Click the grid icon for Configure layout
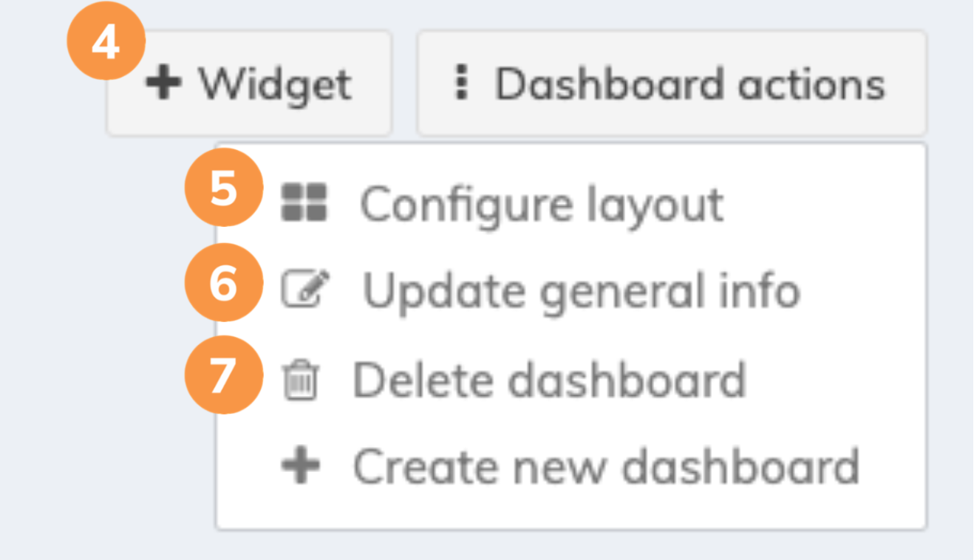 click(x=304, y=202)
